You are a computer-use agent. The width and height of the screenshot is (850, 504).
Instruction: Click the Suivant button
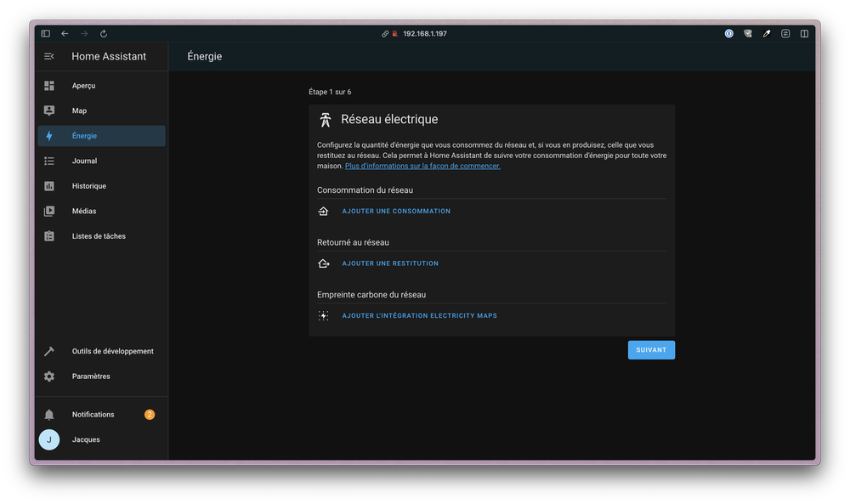pos(651,350)
